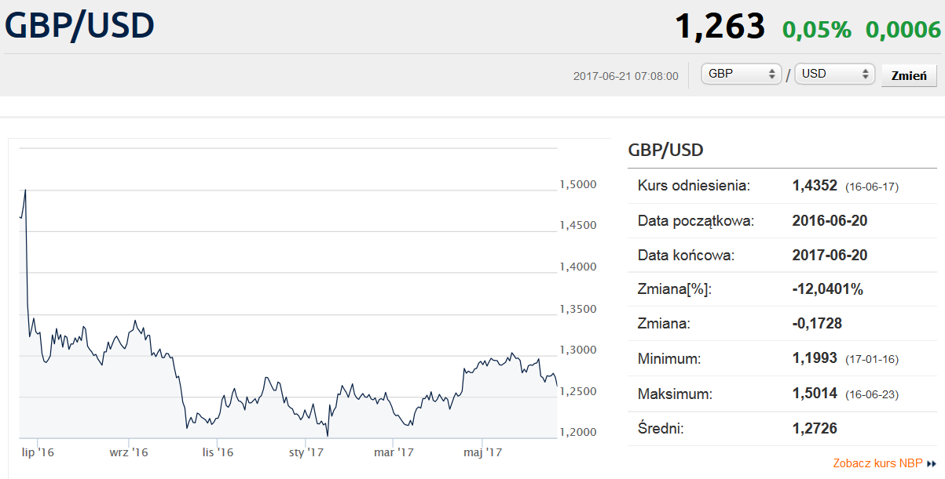Image resolution: width=945 pixels, height=479 pixels.
Task: Click the Minimum value 1,1993
Action: 814,358
